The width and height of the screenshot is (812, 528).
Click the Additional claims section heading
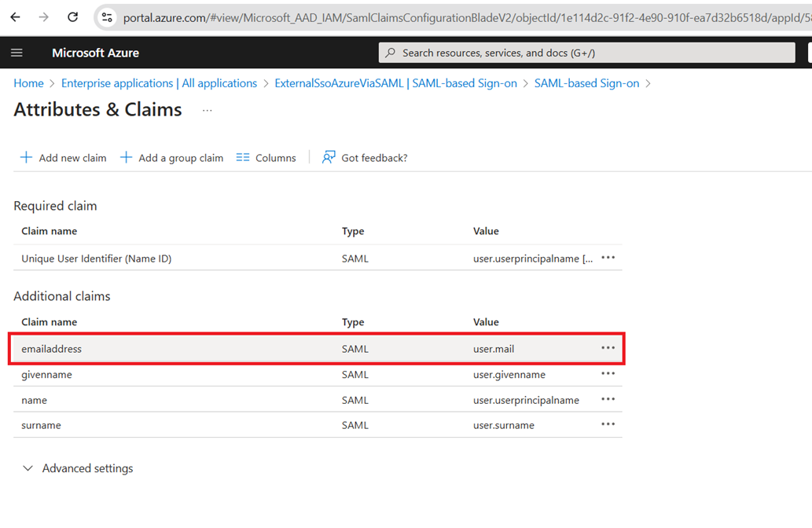61,296
